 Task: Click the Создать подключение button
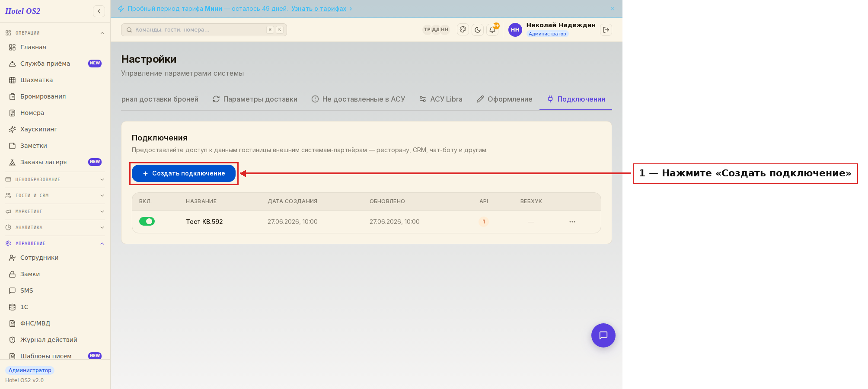point(184,173)
